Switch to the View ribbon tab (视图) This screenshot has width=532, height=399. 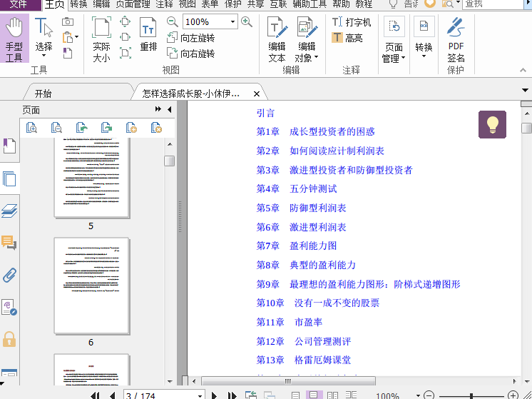[188, 4]
